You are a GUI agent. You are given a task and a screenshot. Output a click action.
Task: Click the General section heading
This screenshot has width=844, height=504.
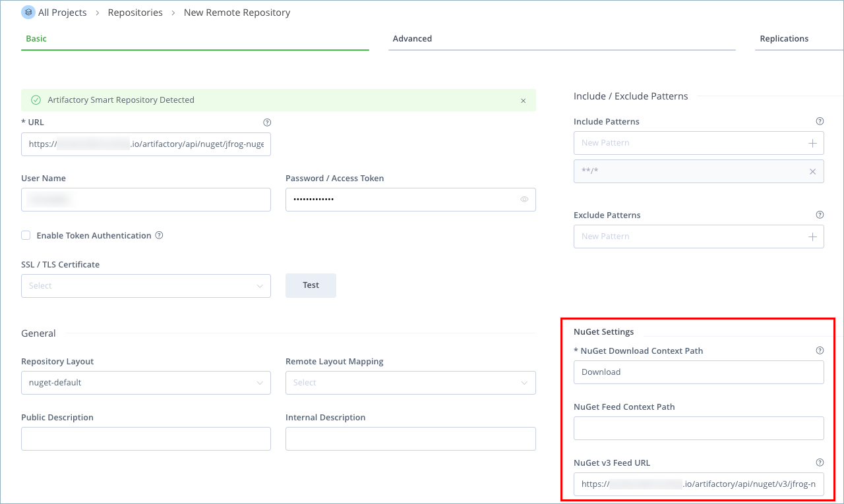pyautogui.click(x=38, y=333)
